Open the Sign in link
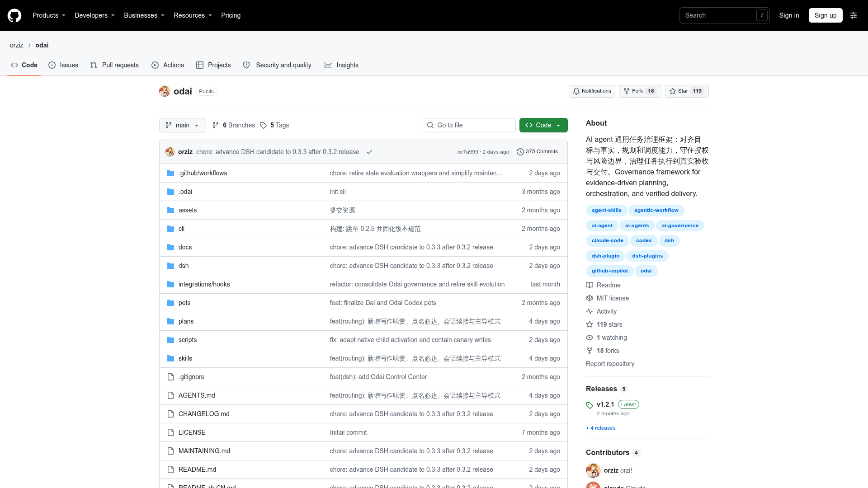Image resolution: width=868 pixels, height=488 pixels. (x=789, y=15)
